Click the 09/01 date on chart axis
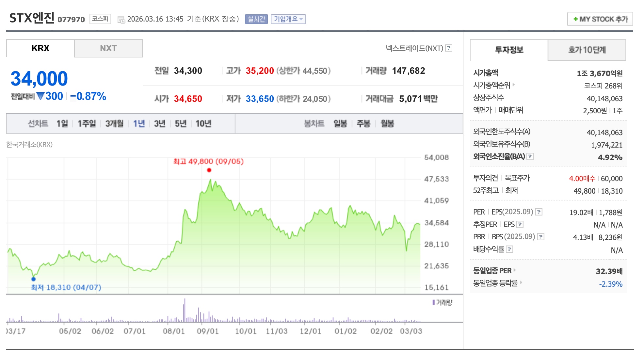Viewport: 644px width, 350px height. point(208,331)
